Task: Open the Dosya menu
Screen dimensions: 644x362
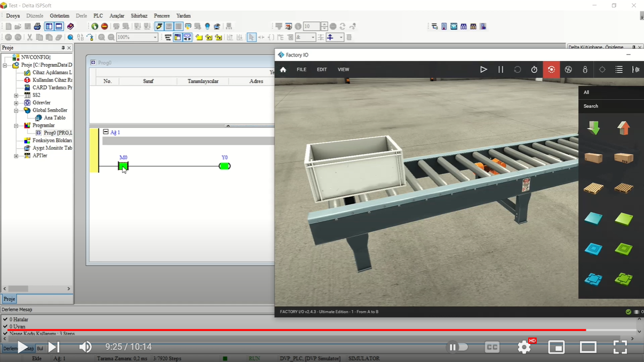Action: 13,16
